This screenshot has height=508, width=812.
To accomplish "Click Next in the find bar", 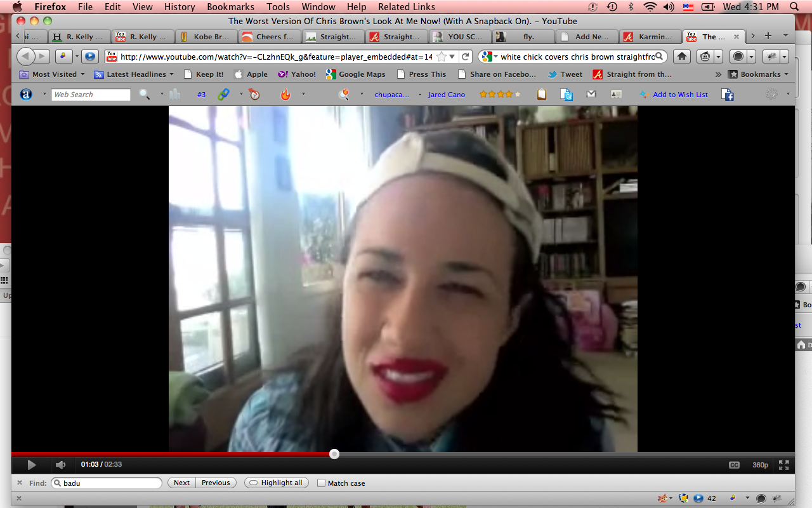I will pyautogui.click(x=181, y=483).
